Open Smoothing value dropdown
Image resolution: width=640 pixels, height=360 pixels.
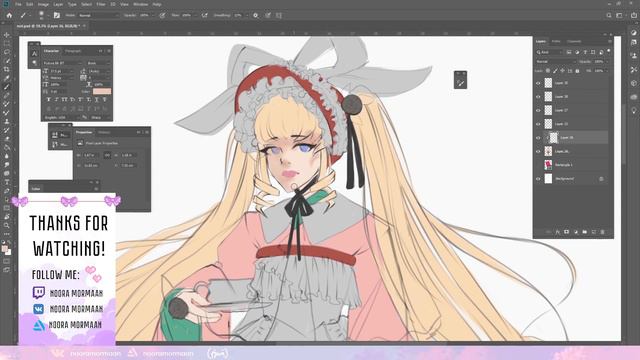247,15
